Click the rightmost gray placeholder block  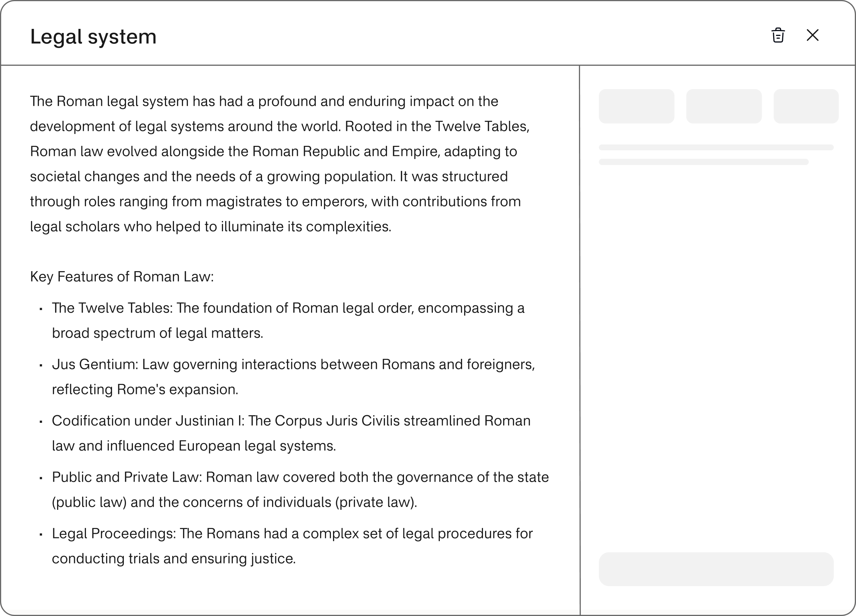[x=806, y=106]
